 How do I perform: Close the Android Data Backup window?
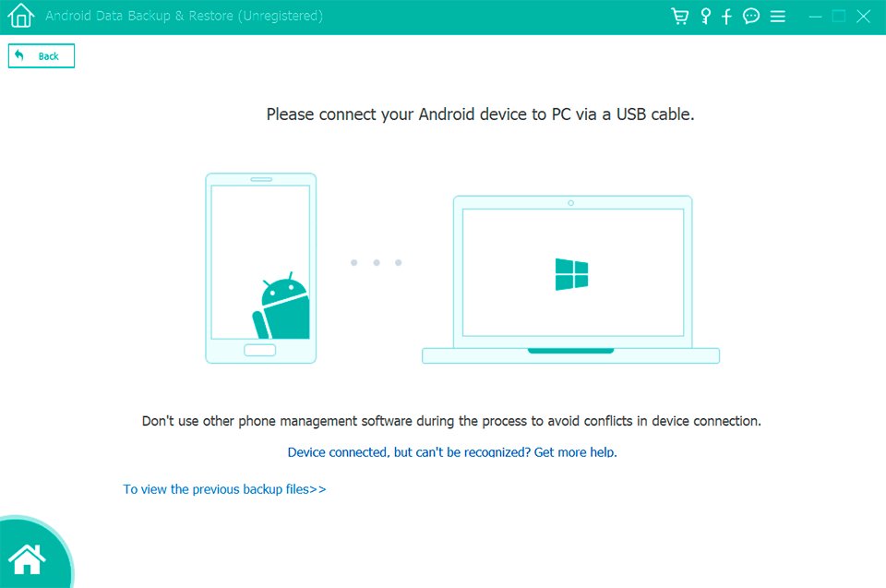pyautogui.click(x=863, y=16)
